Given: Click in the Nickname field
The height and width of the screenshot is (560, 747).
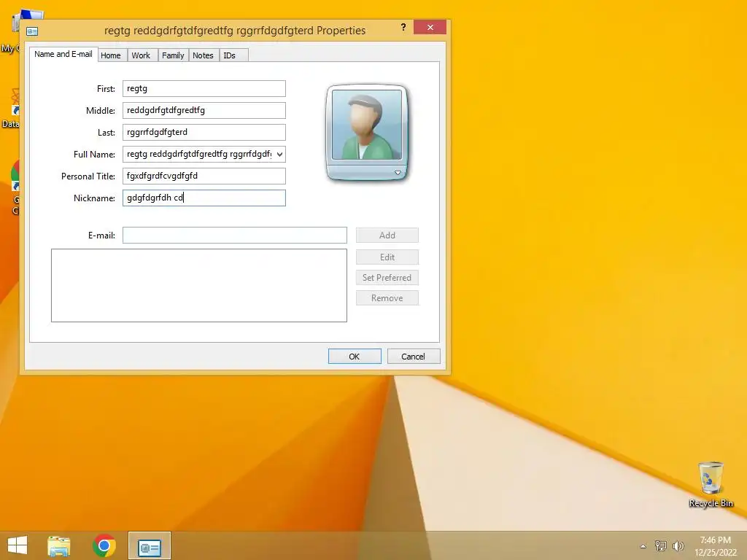Looking at the screenshot, I should click(x=204, y=198).
